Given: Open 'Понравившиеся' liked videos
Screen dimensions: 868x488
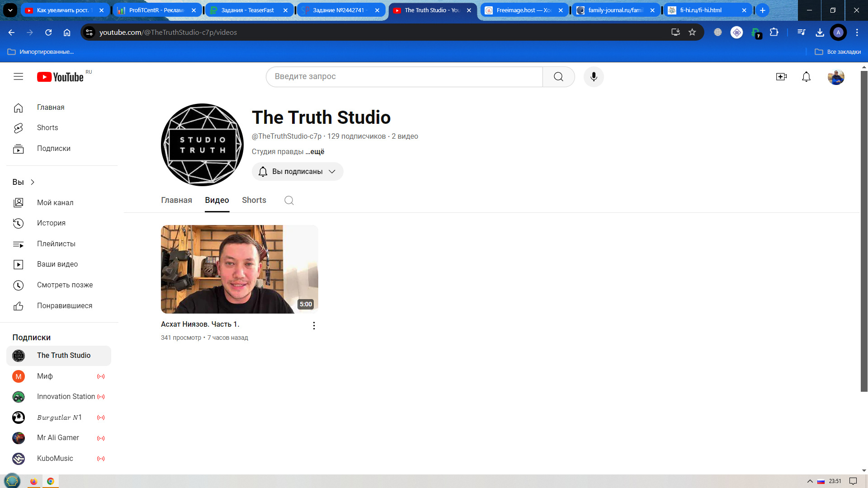Looking at the screenshot, I should coord(59,306).
